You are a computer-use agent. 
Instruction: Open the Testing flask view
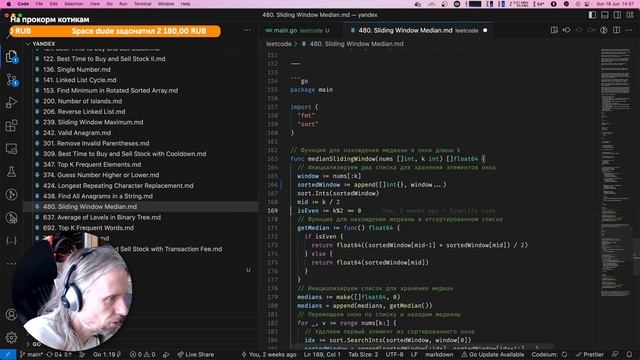[x=11, y=171]
